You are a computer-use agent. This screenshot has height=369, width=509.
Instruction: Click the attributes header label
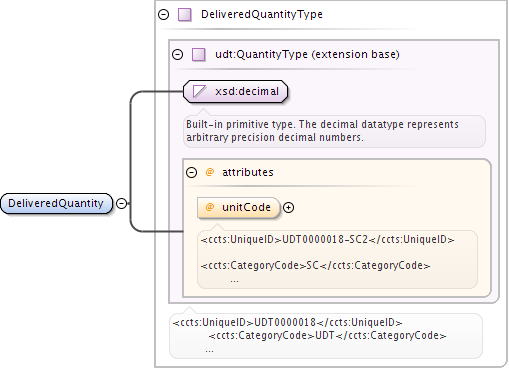[248, 172]
